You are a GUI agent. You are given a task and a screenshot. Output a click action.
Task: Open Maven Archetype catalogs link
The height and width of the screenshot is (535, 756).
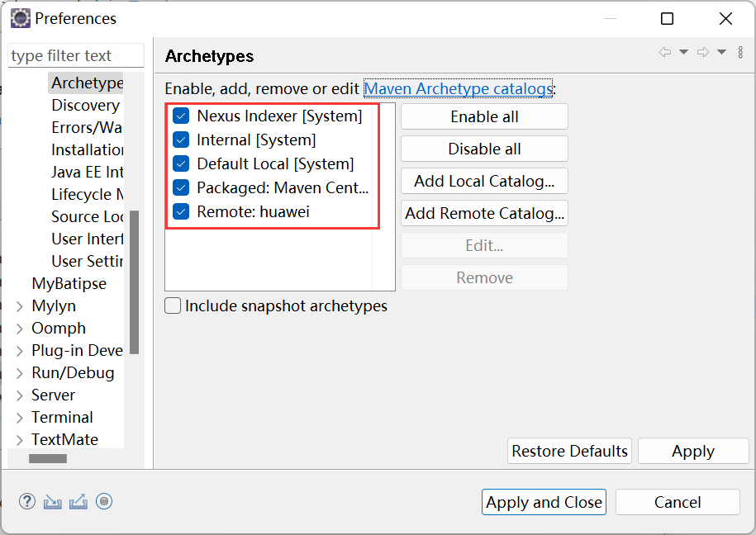pos(459,88)
